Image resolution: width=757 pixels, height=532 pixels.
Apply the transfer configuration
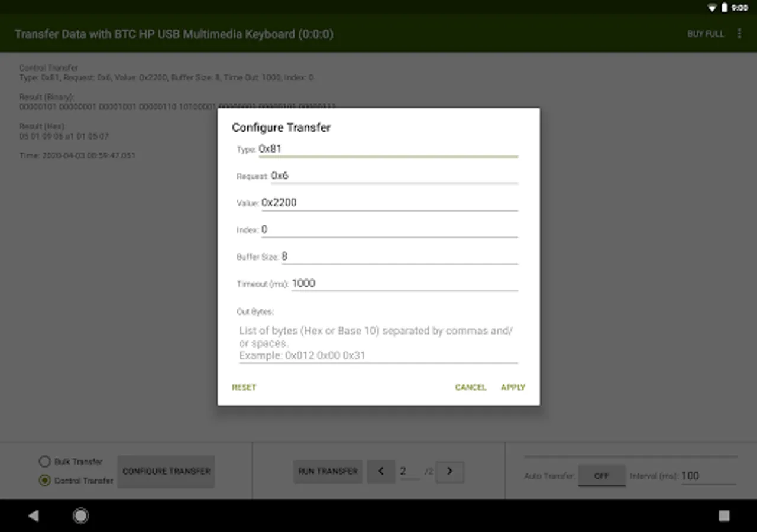pos(513,387)
